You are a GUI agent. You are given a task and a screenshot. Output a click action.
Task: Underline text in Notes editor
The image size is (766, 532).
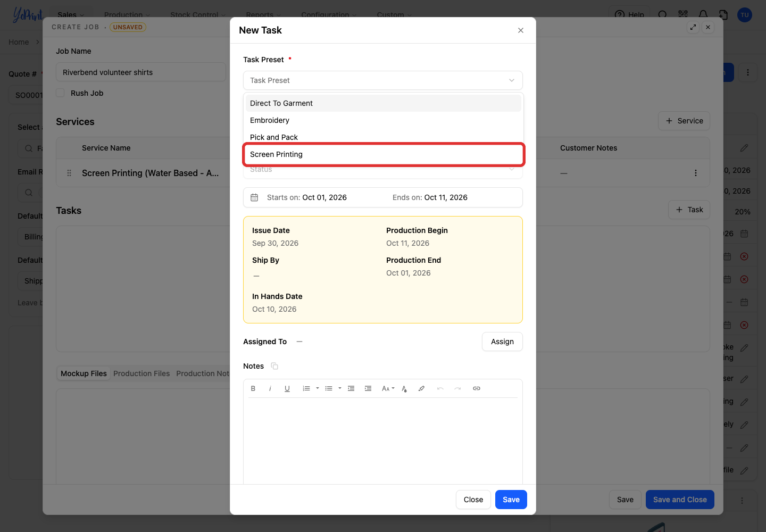pos(287,388)
